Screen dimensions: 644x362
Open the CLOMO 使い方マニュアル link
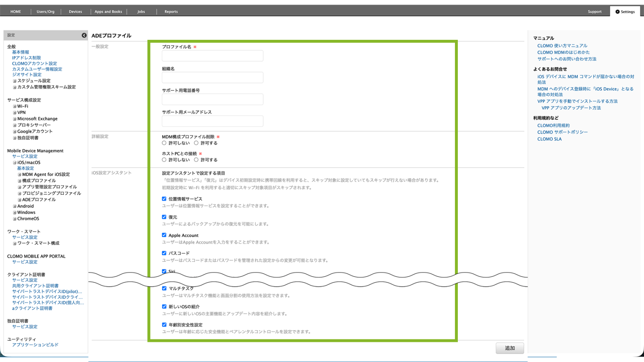pos(562,46)
